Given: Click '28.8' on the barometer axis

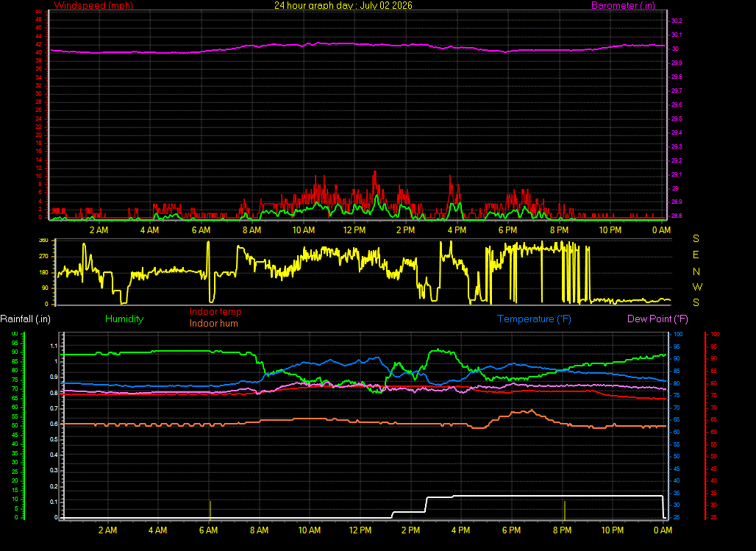Looking at the screenshot, I should pyautogui.click(x=677, y=216).
